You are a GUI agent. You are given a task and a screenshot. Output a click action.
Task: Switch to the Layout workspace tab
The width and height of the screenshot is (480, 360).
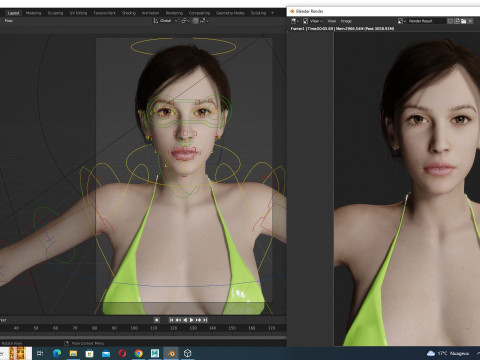point(13,13)
